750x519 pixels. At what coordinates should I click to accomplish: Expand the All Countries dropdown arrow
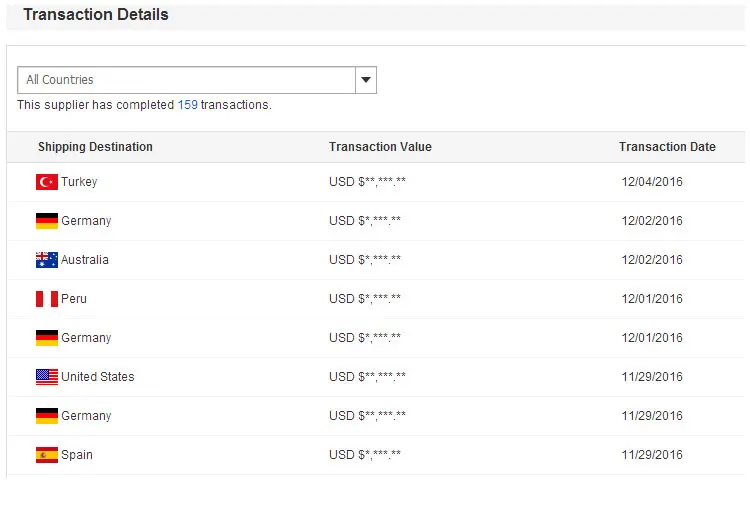click(x=365, y=80)
